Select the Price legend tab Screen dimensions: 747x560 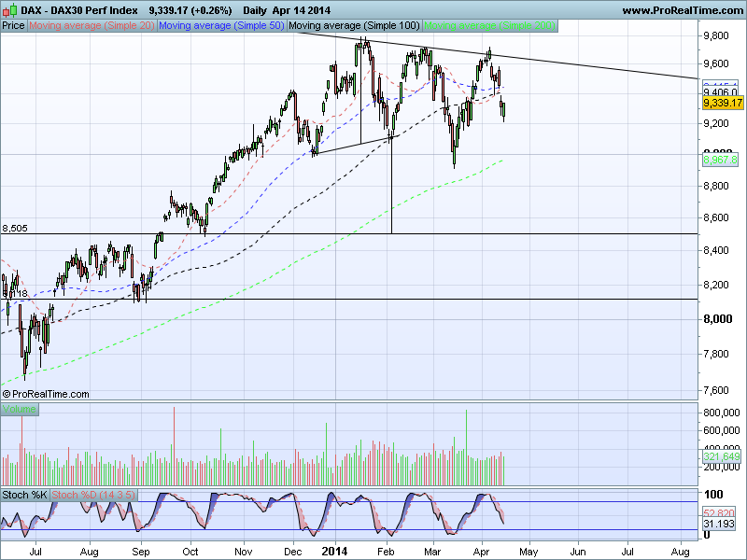[13, 26]
